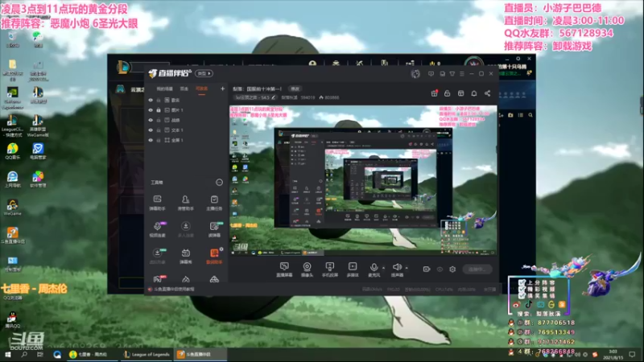The height and width of the screenshot is (362, 644).
Task: Open QQ音乐 desktop icon
Action: pyautogui.click(x=12, y=151)
